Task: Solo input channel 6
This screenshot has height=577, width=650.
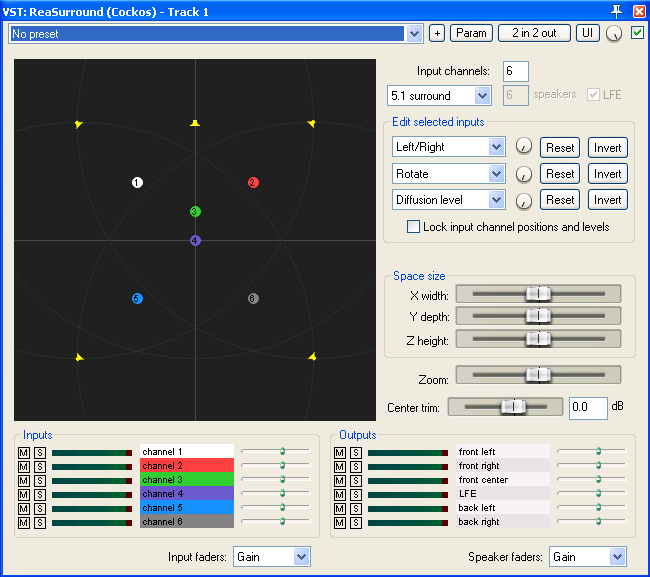Action: point(40,523)
